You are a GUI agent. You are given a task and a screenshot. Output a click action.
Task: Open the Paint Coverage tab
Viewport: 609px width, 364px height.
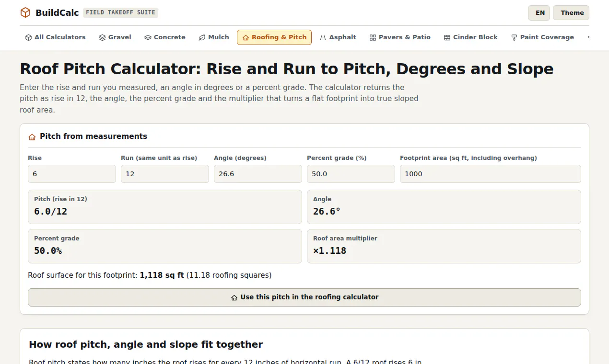click(542, 37)
